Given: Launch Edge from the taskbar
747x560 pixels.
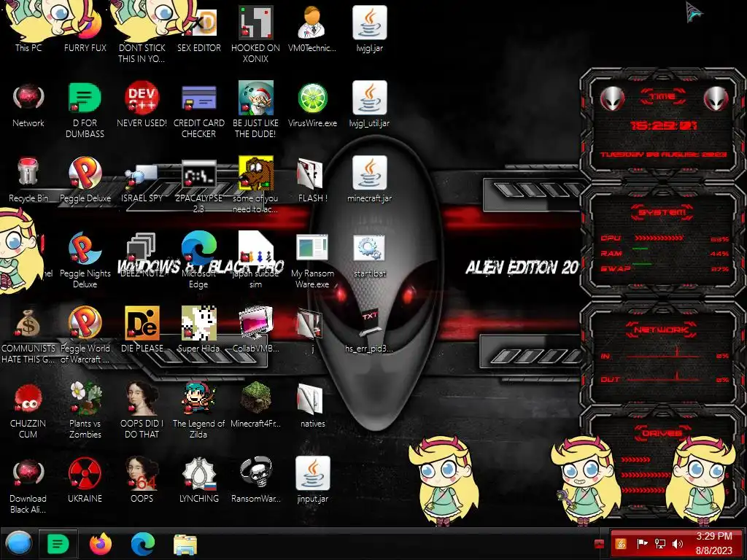Looking at the screenshot, I should pyautogui.click(x=142, y=543).
